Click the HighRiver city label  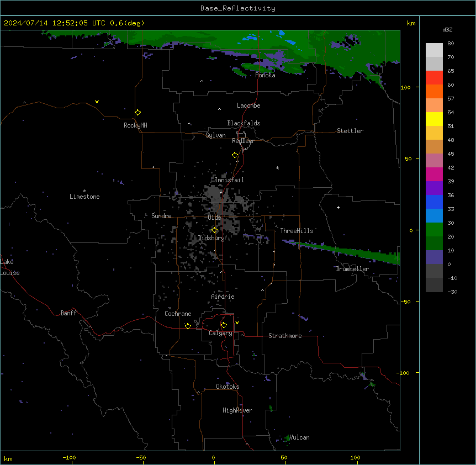click(x=237, y=410)
